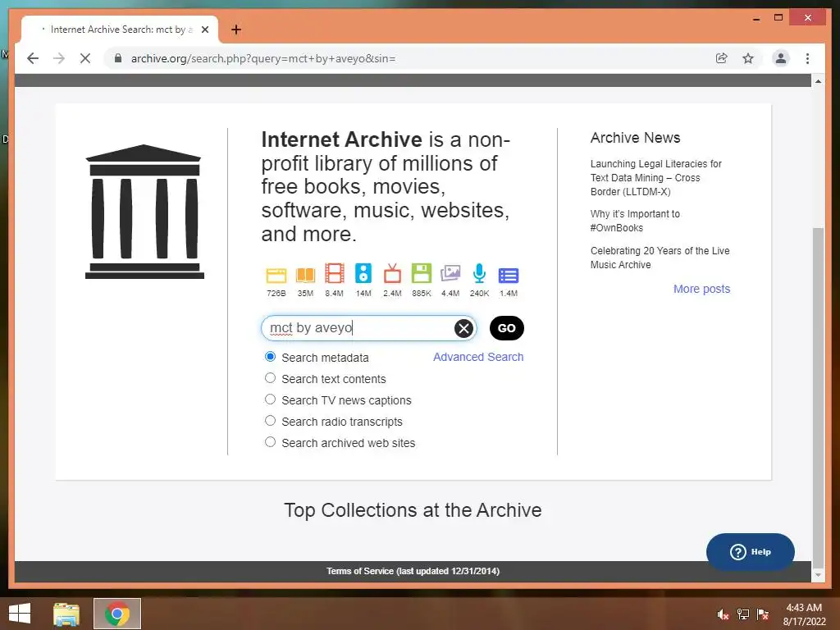This screenshot has height=630, width=840.
Task: Click the Archive News heading
Action: [636, 138]
